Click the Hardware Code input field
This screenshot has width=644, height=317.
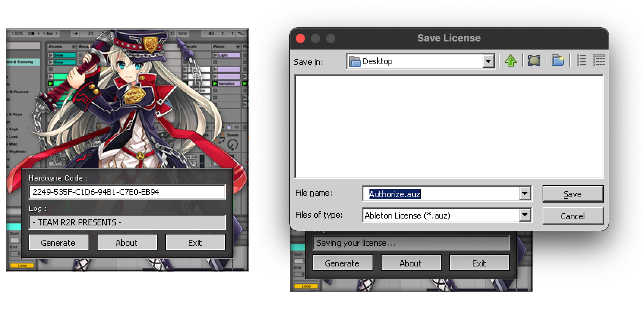pyautogui.click(x=127, y=192)
